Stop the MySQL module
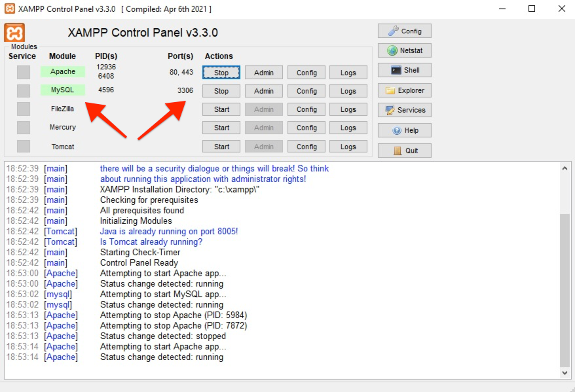This screenshot has width=575, height=392. [x=221, y=91]
